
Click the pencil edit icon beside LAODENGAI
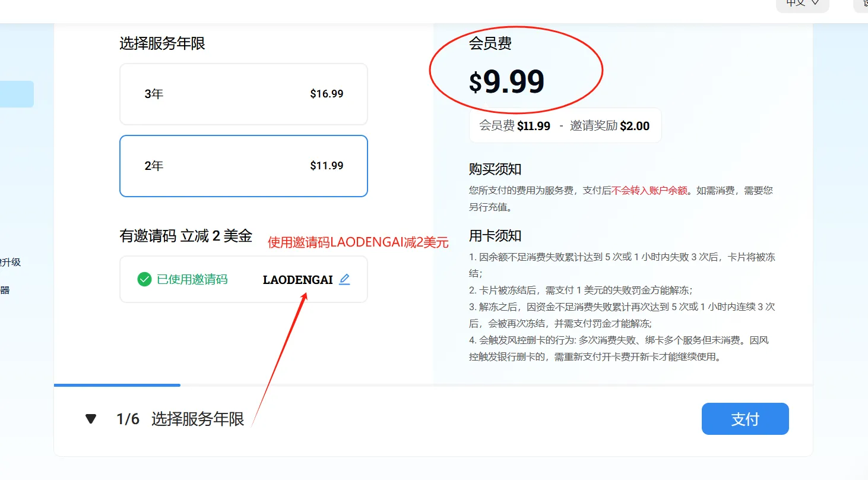[344, 279]
